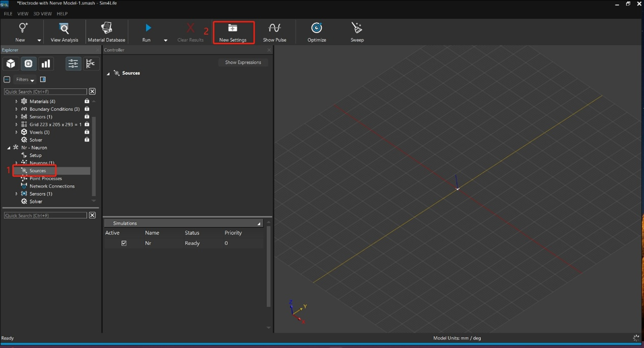Open the Sweep tool
The image size is (644, 348).
(357, 32)
